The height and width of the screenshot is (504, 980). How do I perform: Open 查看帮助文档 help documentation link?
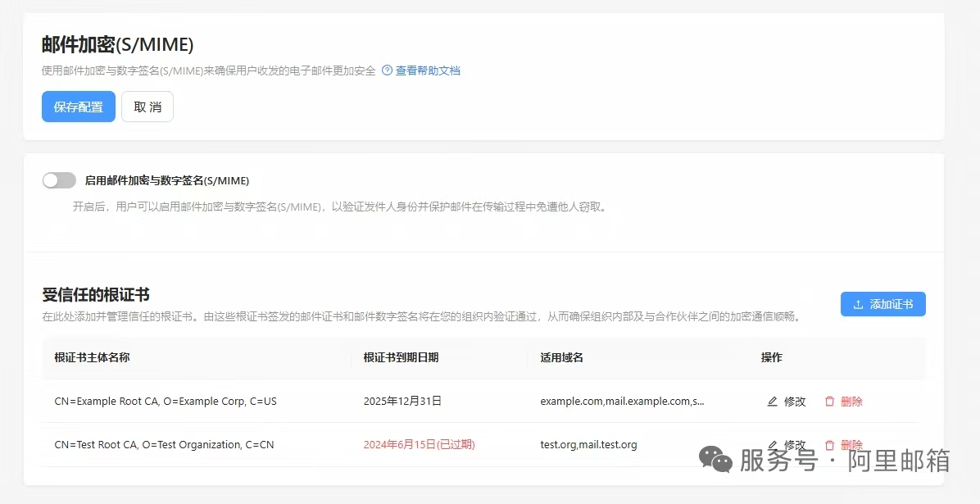(426, 70)
